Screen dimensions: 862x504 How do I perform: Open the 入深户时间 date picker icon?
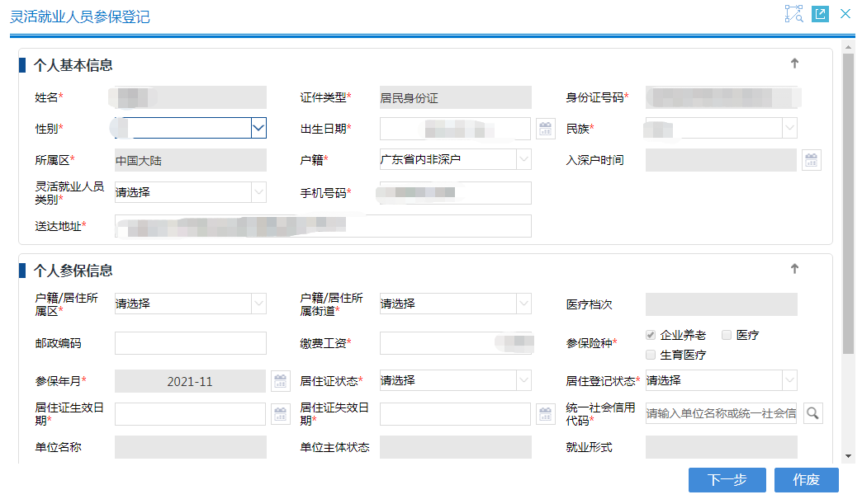tap(812, 159)
